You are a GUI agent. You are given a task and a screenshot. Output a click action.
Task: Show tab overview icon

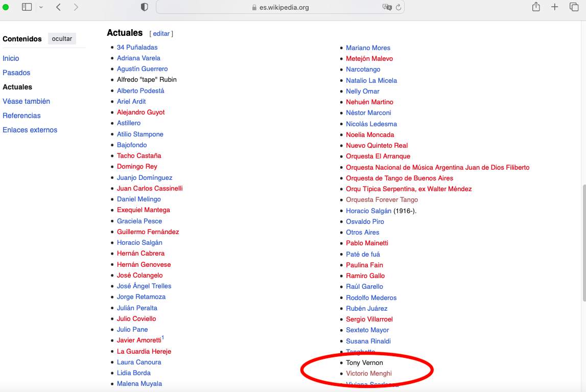[574, 7]
